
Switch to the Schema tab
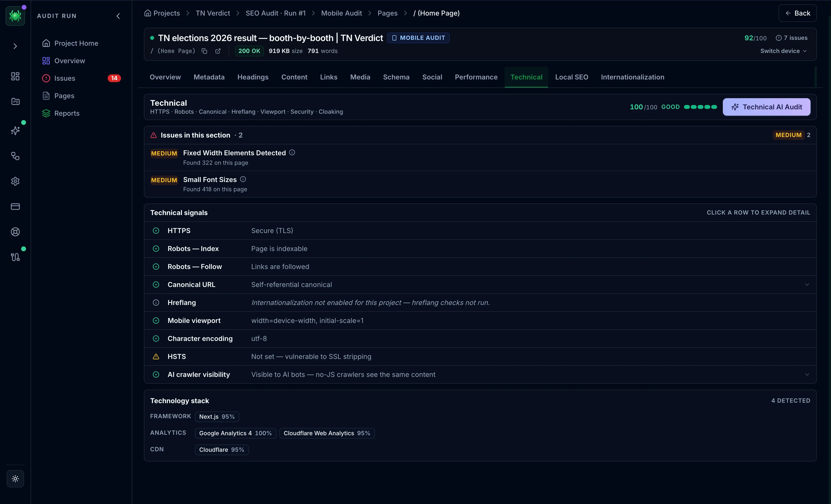[396, 77]
